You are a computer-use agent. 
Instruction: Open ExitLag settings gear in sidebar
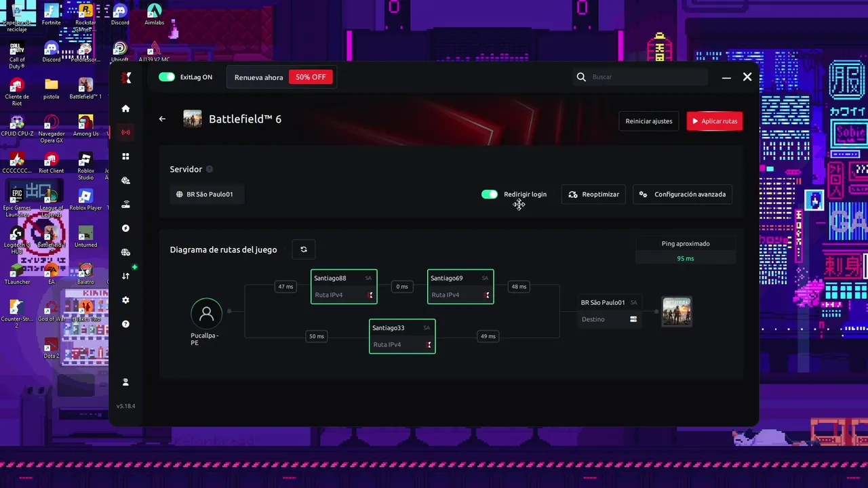tap(125, 300)
